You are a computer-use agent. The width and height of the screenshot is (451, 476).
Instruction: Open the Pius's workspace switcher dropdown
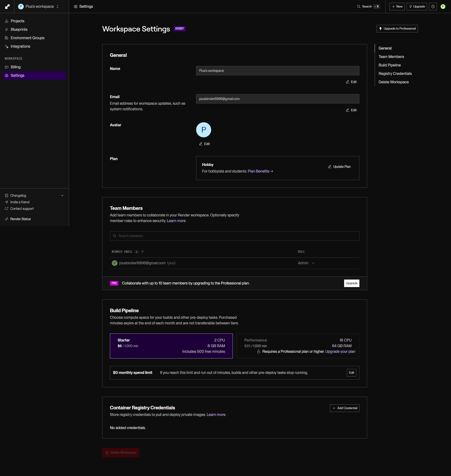pyautogui.click(x=39, y=7)
